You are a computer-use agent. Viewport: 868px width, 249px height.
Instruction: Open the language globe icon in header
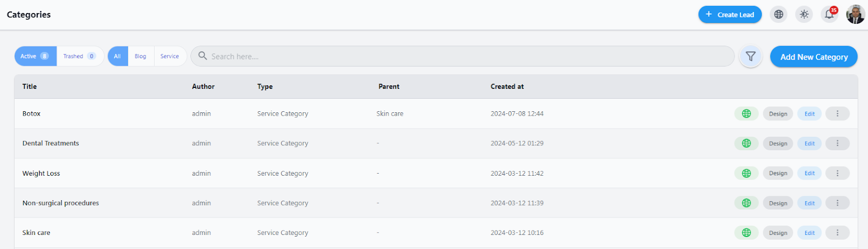point(778,15)
